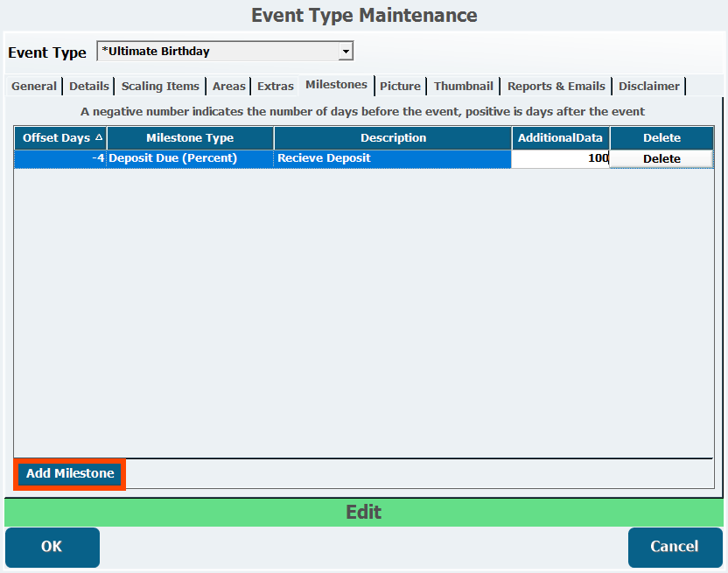Click Cancel to discard changes
Viewport: 728px width, 573px height.
coord(674,547)
